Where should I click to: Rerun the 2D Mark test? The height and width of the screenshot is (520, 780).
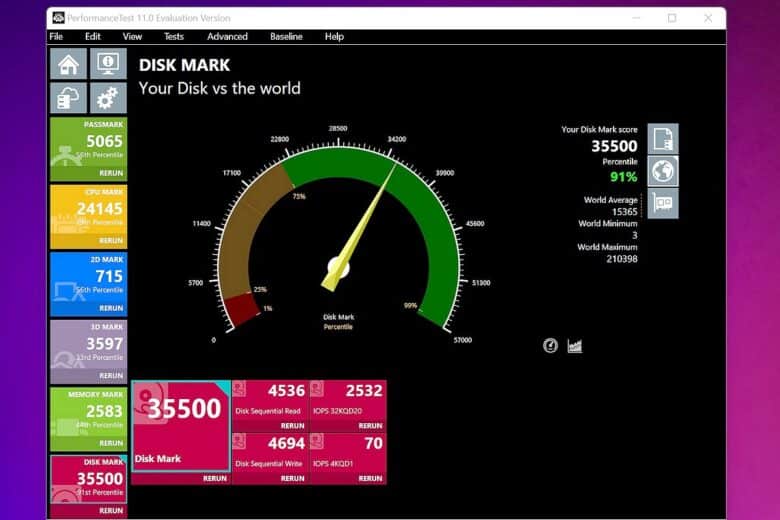[x=111, y=308]
